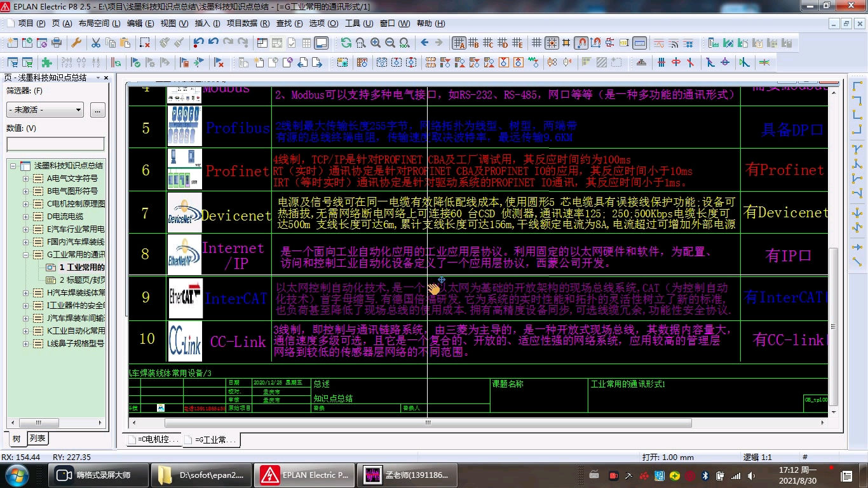
Task: Click the filter ellipsis (...) button
Action: (x=98, y=110)
